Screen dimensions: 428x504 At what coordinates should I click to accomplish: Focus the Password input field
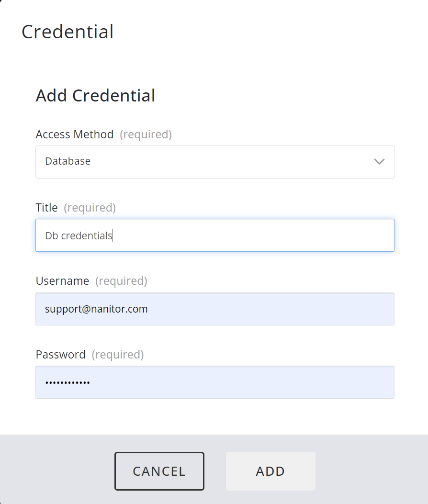point(239,382)
